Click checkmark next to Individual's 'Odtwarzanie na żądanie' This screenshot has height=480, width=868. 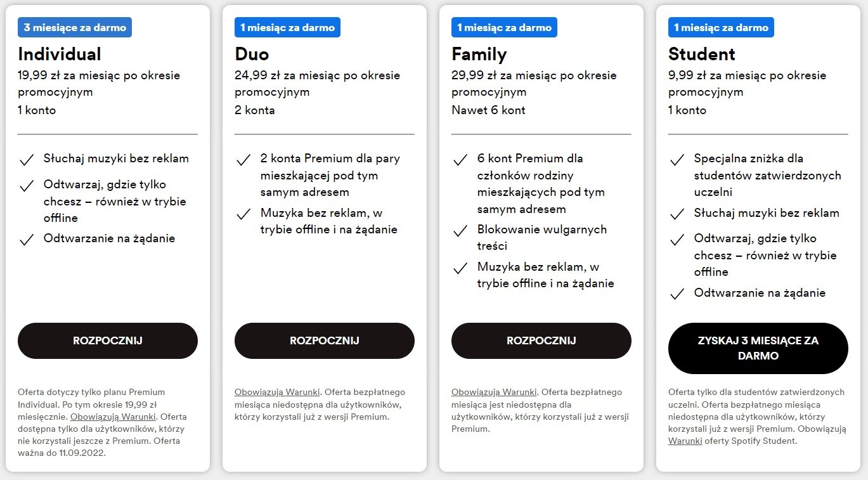(x=27, y=240)
